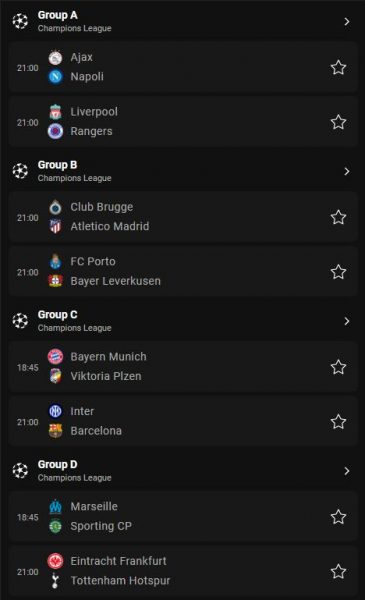This screenshot has height=600, width=365.
Task: Click the Ajax club crest
Action: coord(55,58)
